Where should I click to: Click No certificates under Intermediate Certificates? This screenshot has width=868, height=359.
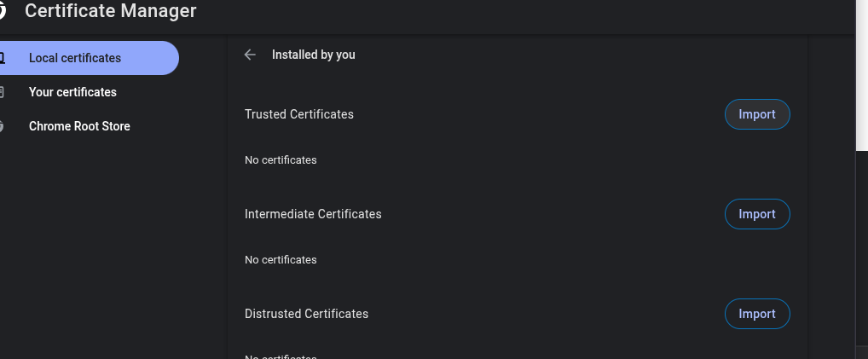coord(281,260)
